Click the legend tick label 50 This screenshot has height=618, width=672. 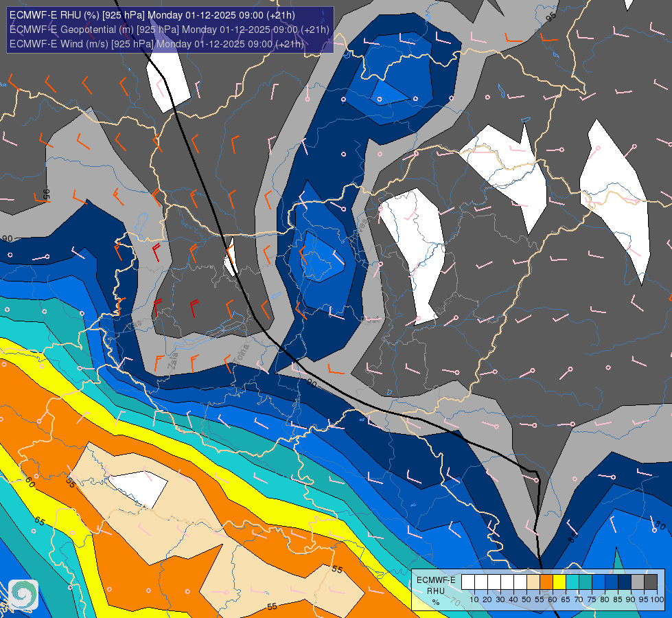tap(526, 599)
